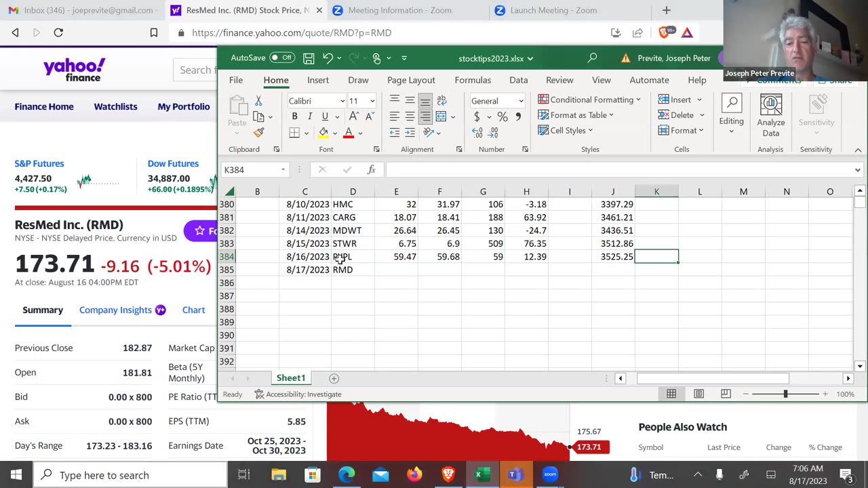Select column K header

tap(656, 192)
